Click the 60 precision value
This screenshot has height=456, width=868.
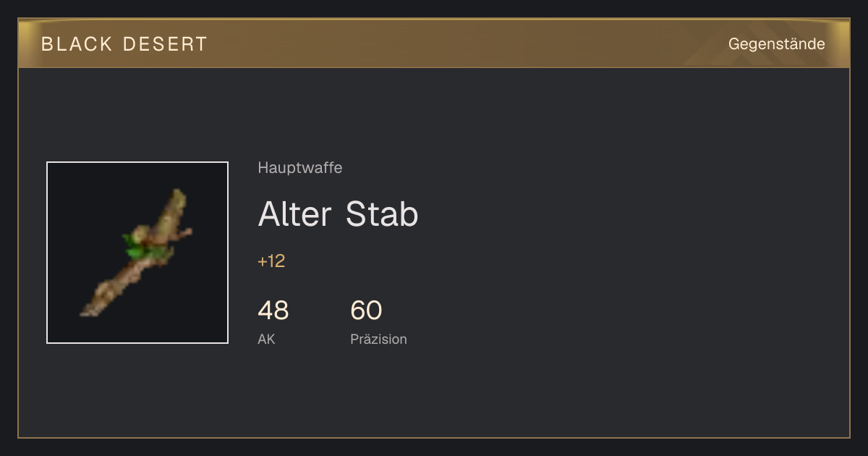(x=366, y=311)
